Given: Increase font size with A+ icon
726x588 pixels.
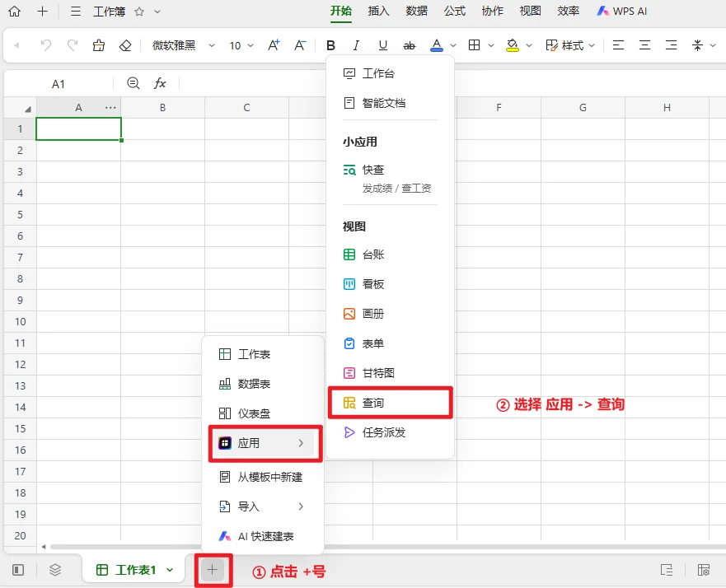Looking at the screenshot, I should coord(274,45).
